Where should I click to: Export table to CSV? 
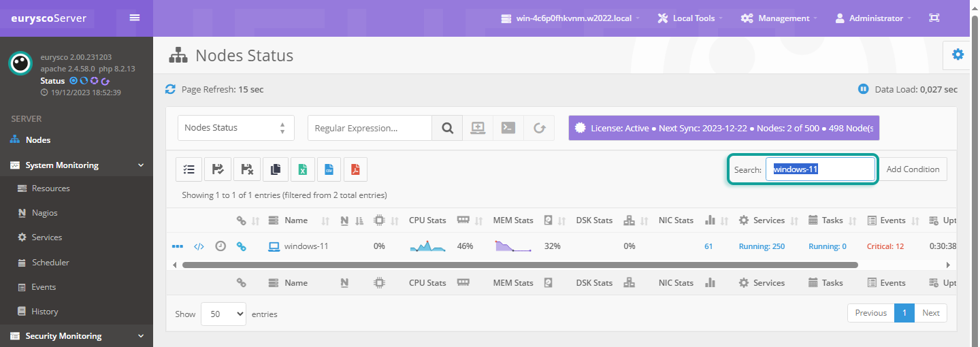[329, 169]
